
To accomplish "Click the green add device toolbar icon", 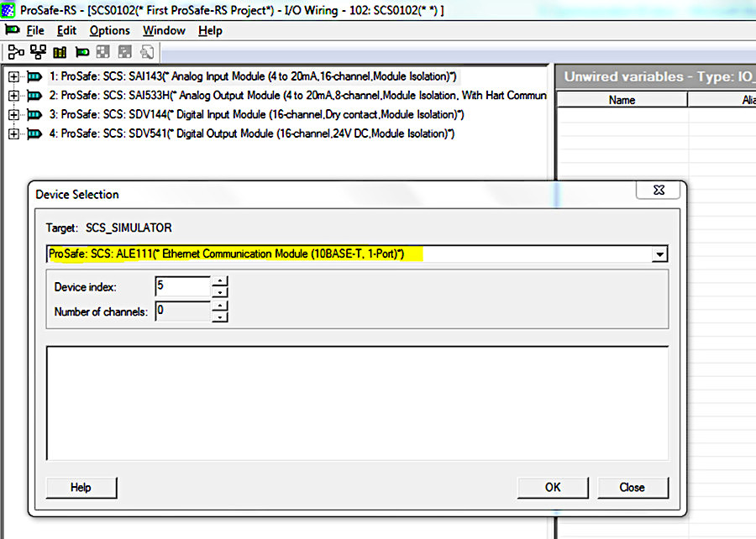I will click(82, 51).
